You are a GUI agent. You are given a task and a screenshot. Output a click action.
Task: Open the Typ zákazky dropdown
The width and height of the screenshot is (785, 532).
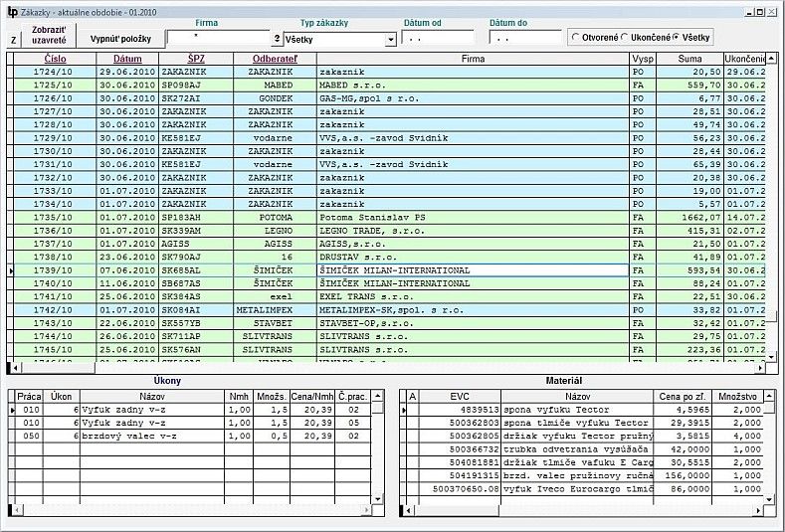390,40
